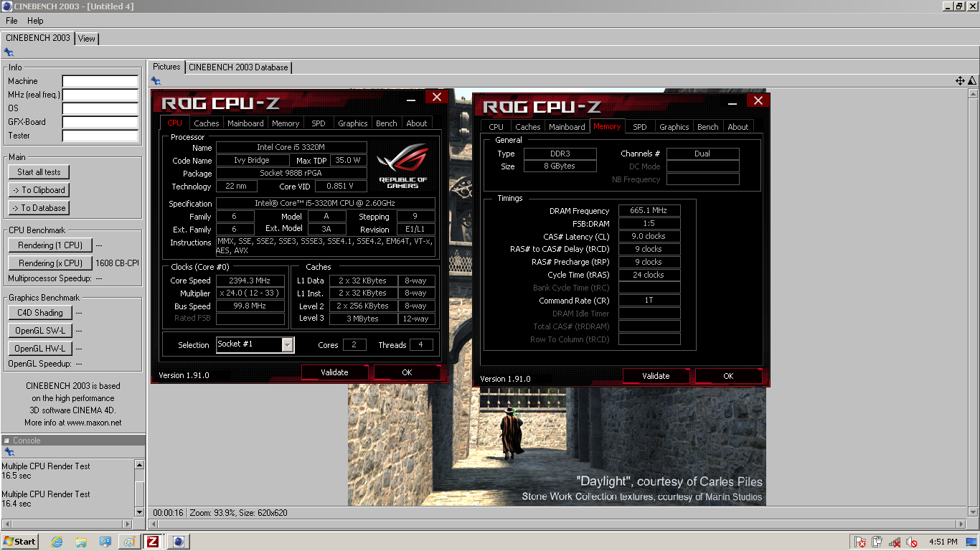Click the MHz (real freq.) input field
Screen dimensions: 980x551
(x=100, y=95)
